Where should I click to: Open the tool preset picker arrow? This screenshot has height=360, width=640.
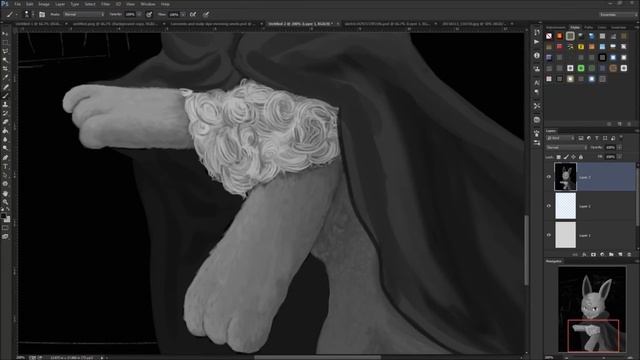click(x=16, y=15)
